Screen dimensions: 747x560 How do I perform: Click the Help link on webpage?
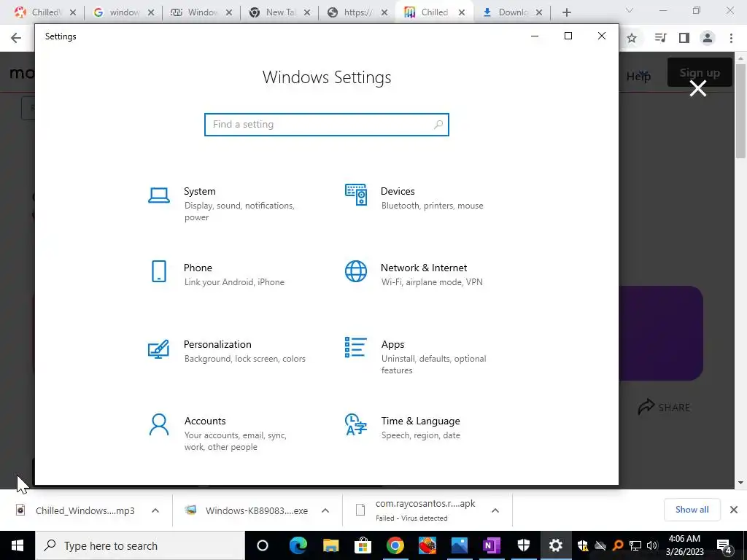coord(638,76)
